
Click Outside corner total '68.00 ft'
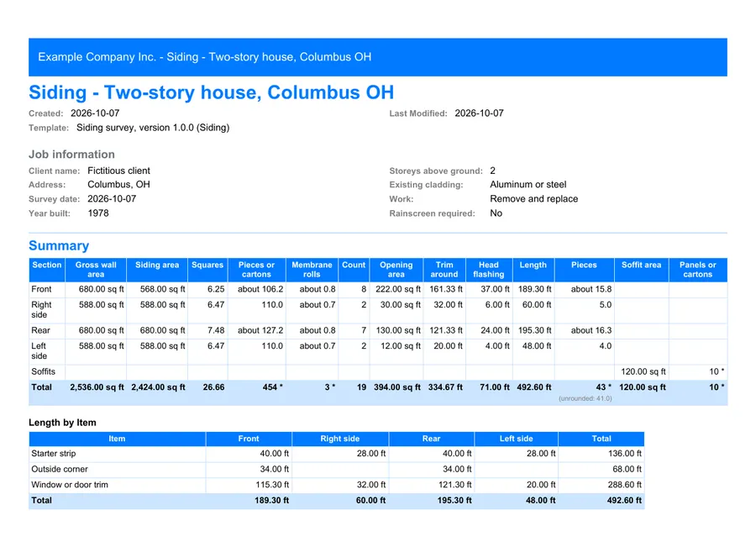tap(627, 469)
